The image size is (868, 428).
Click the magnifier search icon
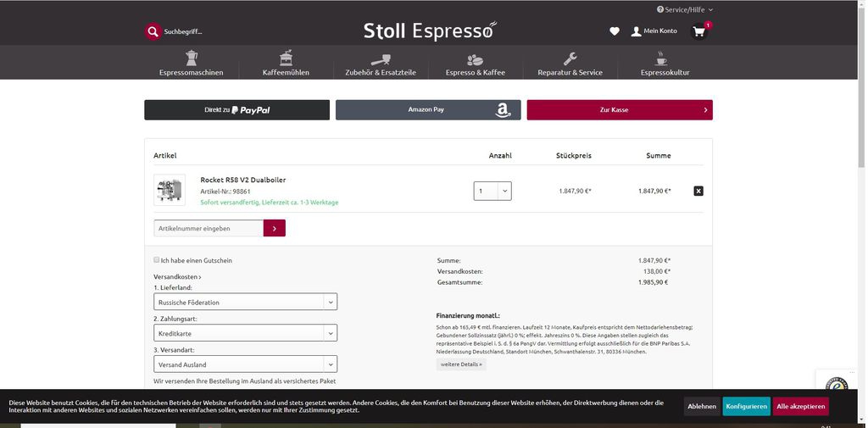(x=153, y=31)
